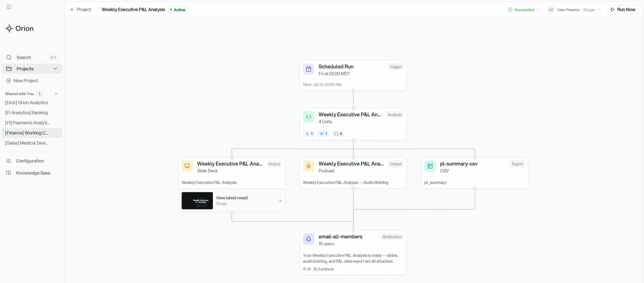Click the New Project plus icon
The image size is (644, 283).
9,81
